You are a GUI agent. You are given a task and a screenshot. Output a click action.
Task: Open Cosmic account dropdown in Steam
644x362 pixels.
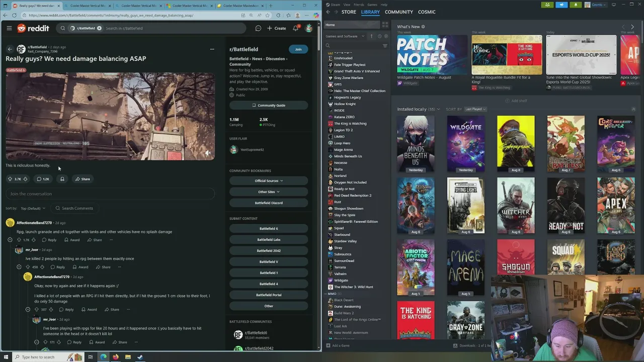pos(597,5)
